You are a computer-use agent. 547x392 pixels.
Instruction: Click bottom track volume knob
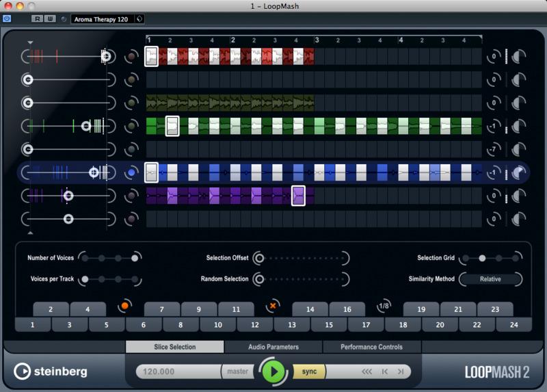coord(519,219)
